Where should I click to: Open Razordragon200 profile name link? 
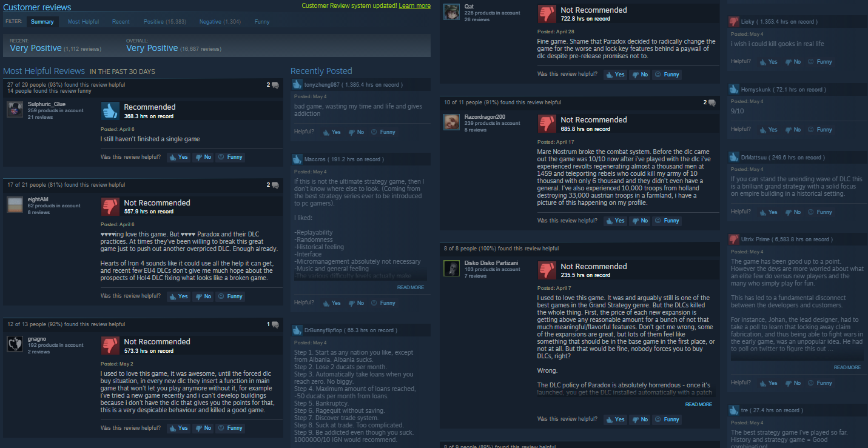click(x=483, y=117)
